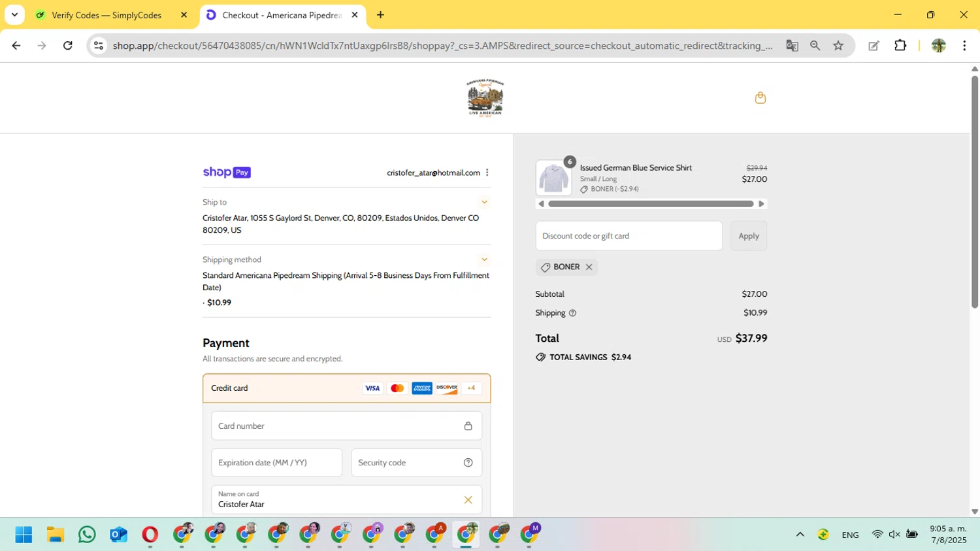
Task: Go forward in browser history
Action: tap(42, 46)
